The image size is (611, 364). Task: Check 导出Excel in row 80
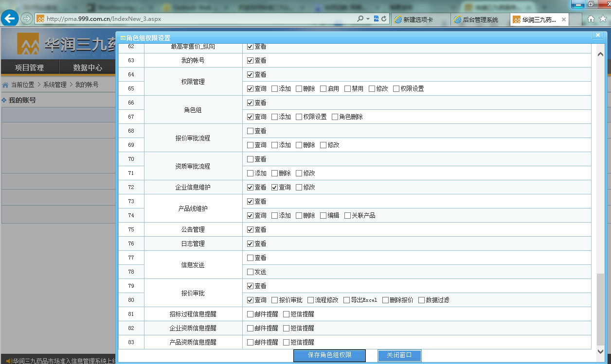point(346,300)
